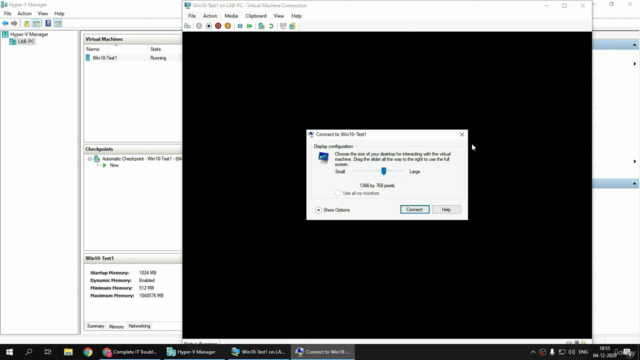The image size is (640, 360).
Task: Open Action menu in VM Connection window
Action: pyautogui.click(x=210, y=16)
